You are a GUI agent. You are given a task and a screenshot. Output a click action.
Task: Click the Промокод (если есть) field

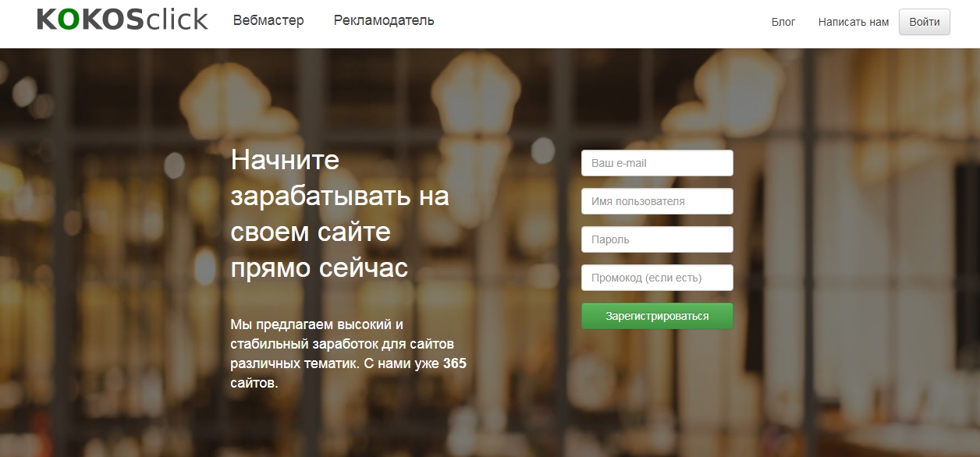656,277
